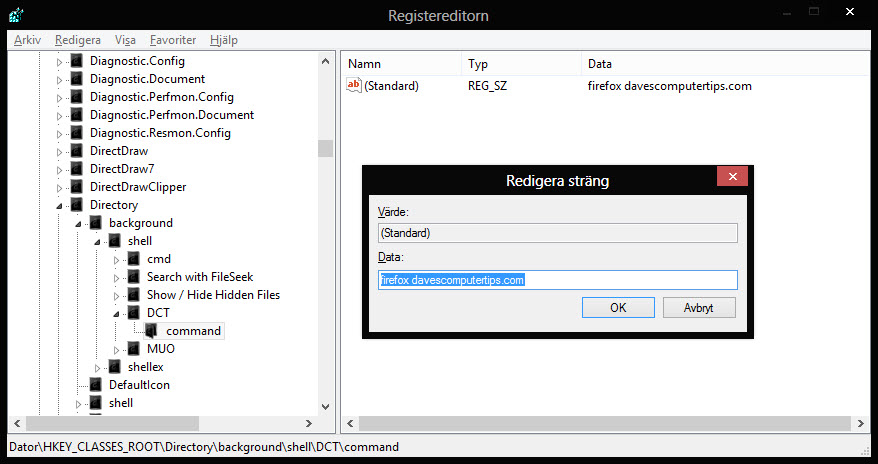Click the background key folder icon
Screen dimensions: 878x464
click(96, 223)
